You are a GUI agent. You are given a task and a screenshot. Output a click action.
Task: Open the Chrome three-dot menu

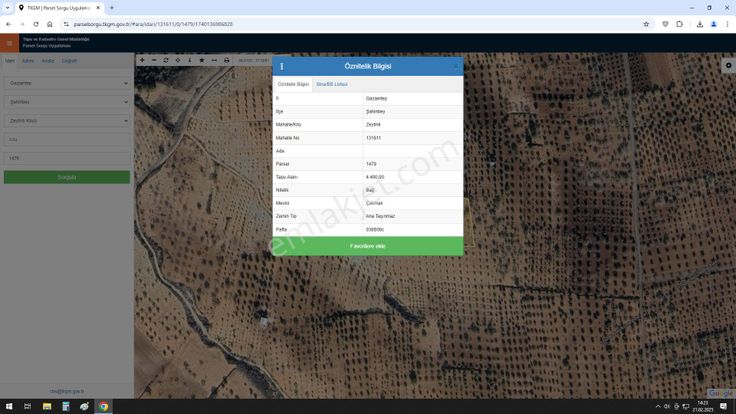click(728, 24)
